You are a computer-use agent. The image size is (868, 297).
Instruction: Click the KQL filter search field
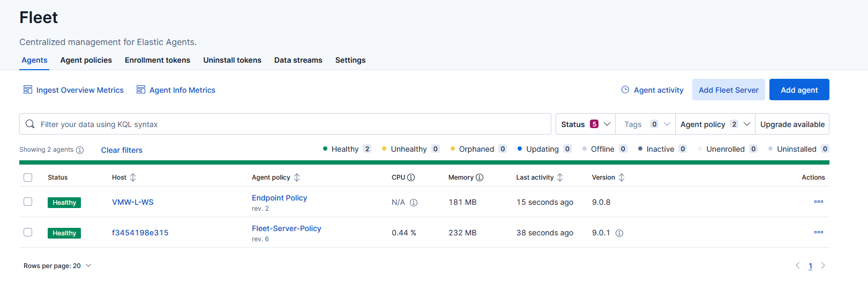(x=289, y=124)
